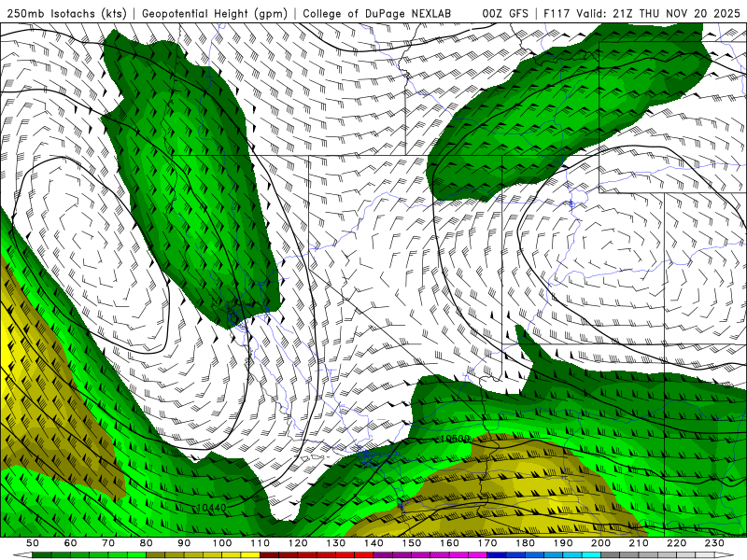
Task: Click the '220' color scale label
Action: [677, 543]
